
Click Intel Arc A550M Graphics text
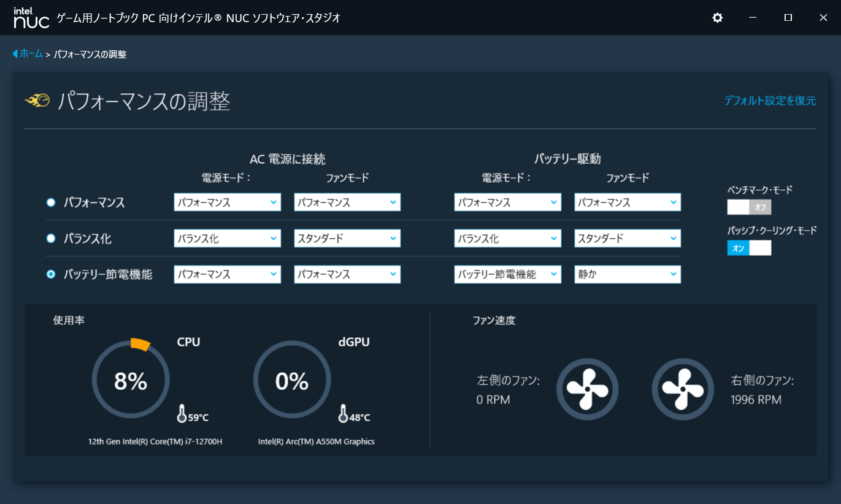click(x=316, y=441)
